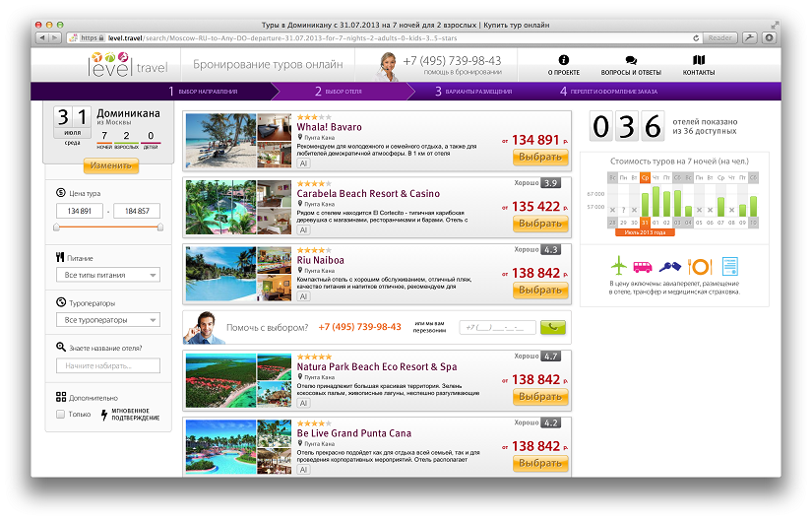Select step 2 Выбор отеля
This screenshot has width=812, height=520.
tap(339, 92)
